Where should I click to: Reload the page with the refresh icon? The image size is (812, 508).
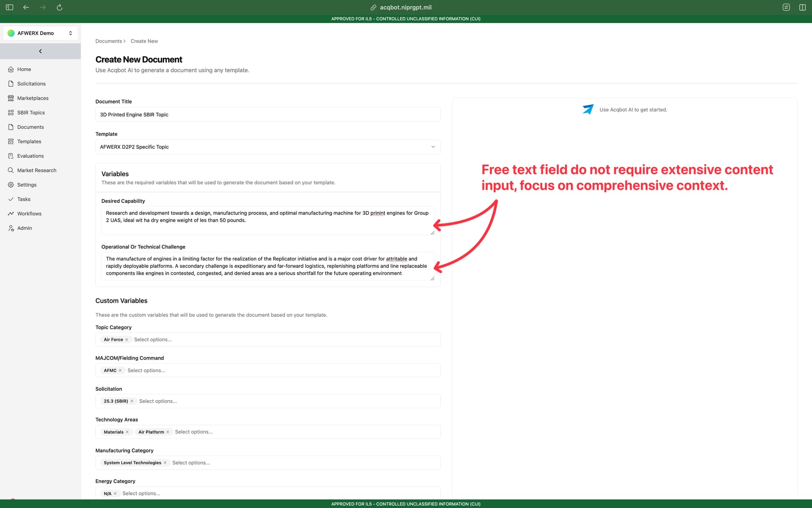click(x=60, y=7)
